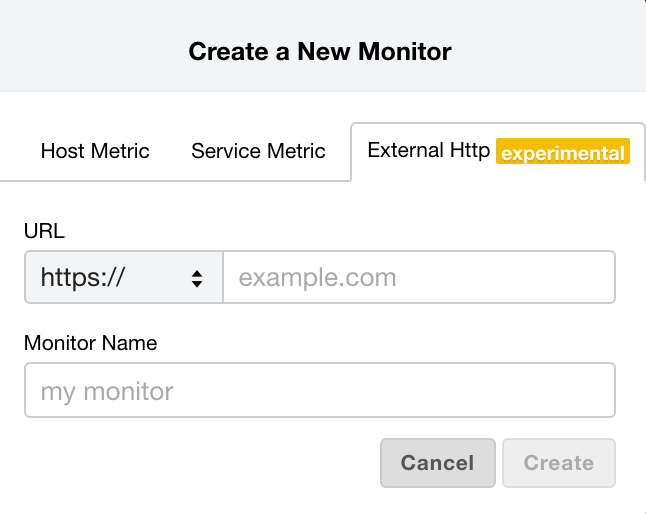
Task: Click the up-down arrows on protocol selector
Action: (197, 278)
